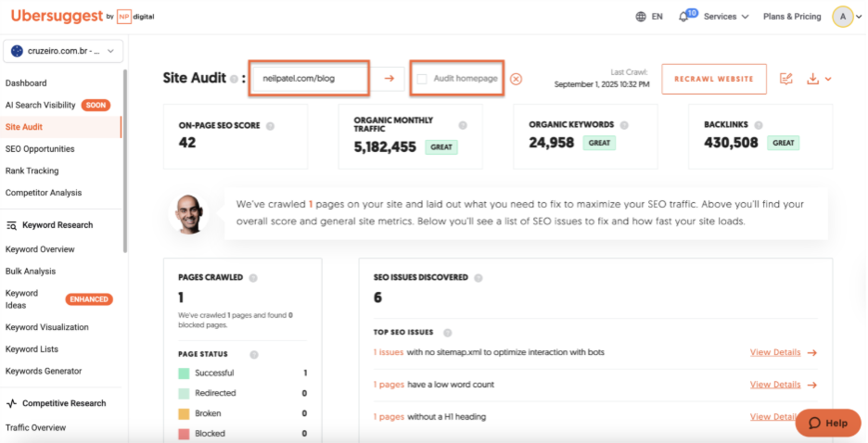The image size is (868, 443).
Task: Submit URL with orange arrow button
Action: [389, 79]
